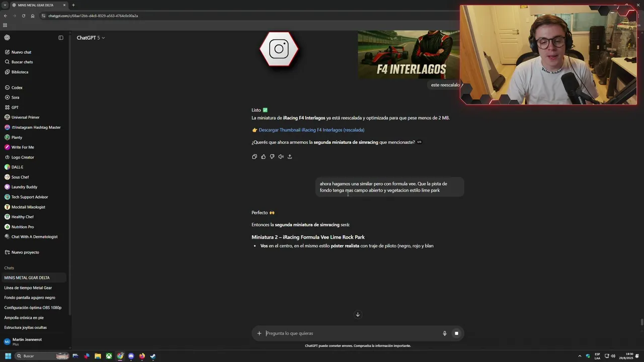Open Healthy Chef GPT
644x362 pixels.
23,217
